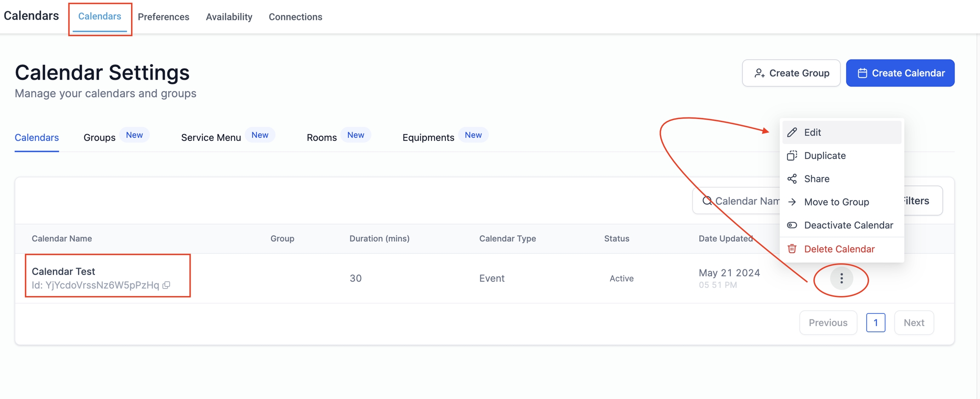Click the Share icon in the menu
This screenshot has height=399, width=980.
pyautogui.click(x=792, y=179)
